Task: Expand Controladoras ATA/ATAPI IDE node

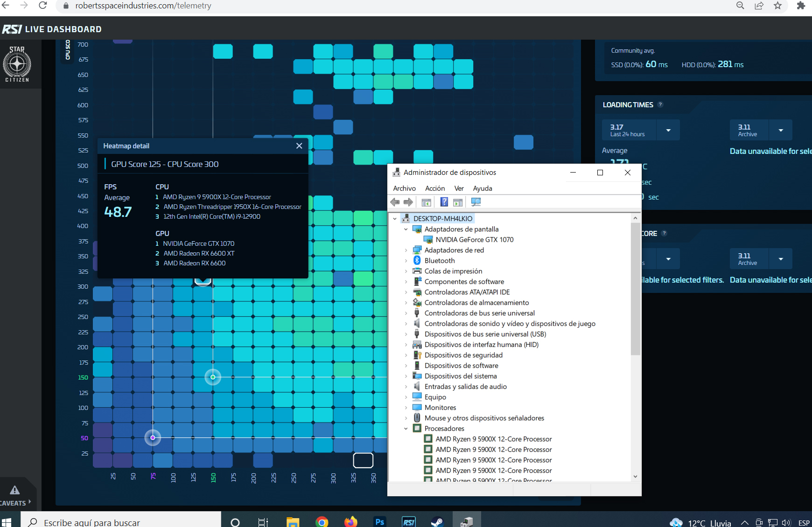Action: 406,292
